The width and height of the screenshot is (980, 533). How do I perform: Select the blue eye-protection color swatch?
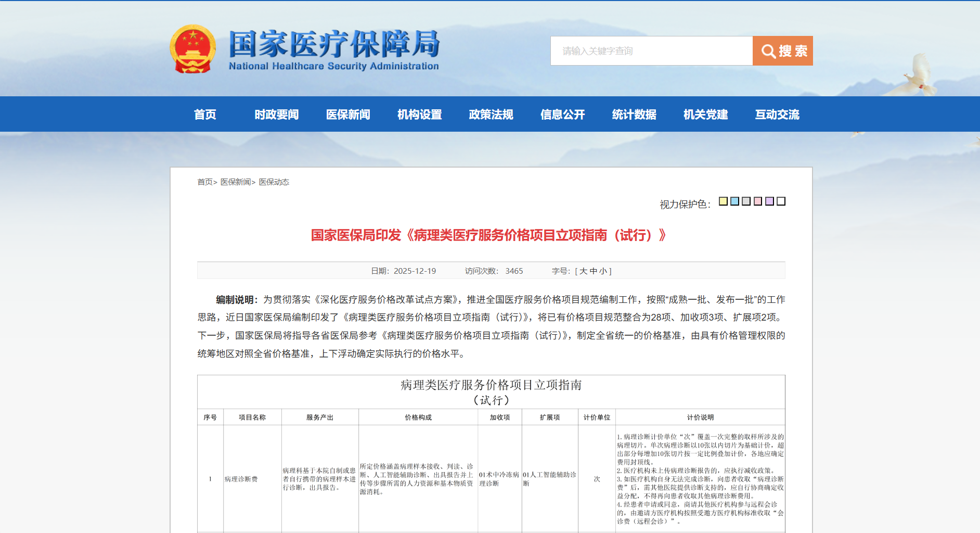pyautogui.click(x=734, y=201)
